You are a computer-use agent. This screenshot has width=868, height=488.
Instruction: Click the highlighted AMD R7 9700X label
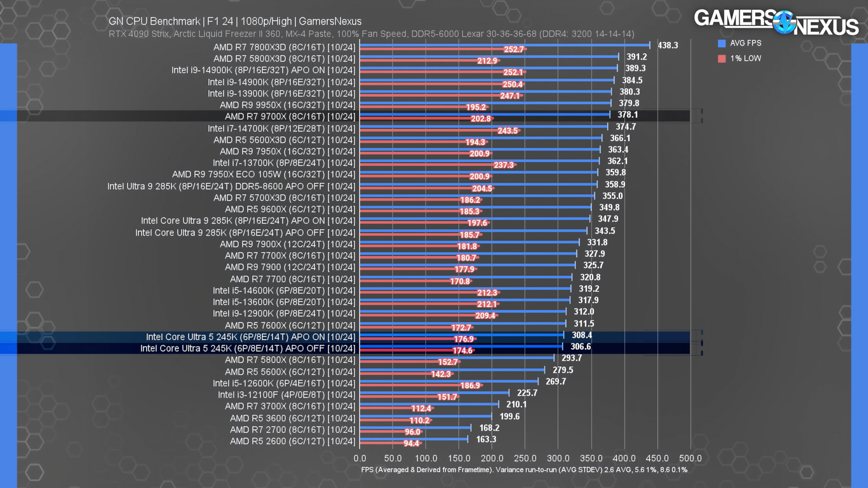[290, 117]
